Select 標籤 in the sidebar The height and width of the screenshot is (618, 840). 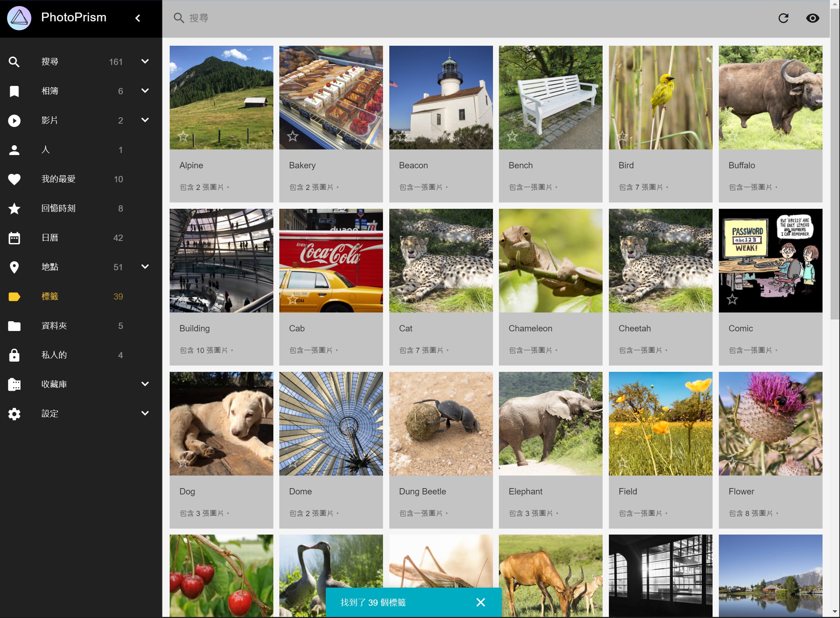click(x=81, y=297)
